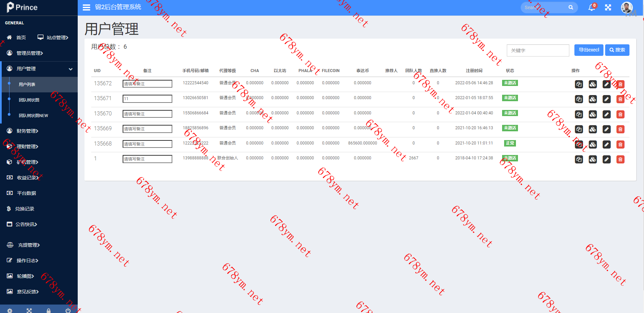Open the notifications bell icon
The image size is (644, 313).
click(x=592, y=7)
